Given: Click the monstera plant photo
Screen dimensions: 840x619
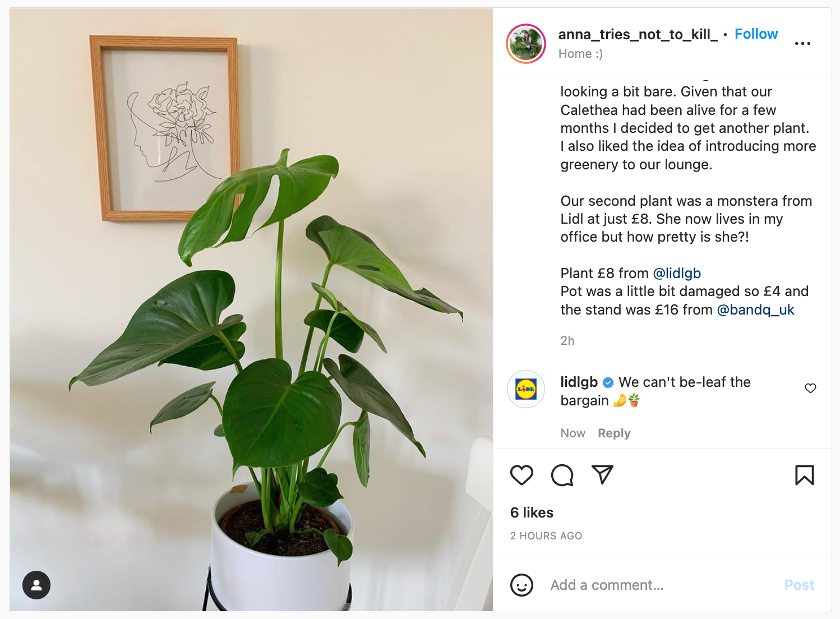Looking at the screenshot, I should point(251,309).
